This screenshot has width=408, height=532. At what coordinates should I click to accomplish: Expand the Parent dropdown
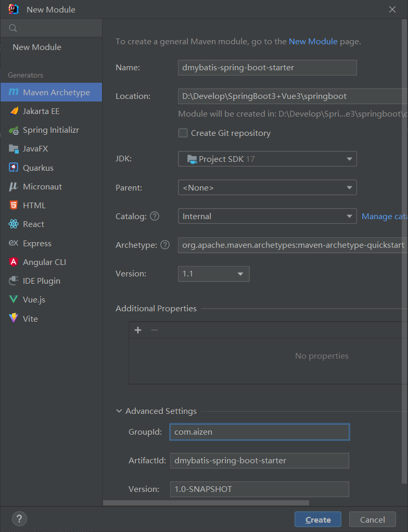267,188
